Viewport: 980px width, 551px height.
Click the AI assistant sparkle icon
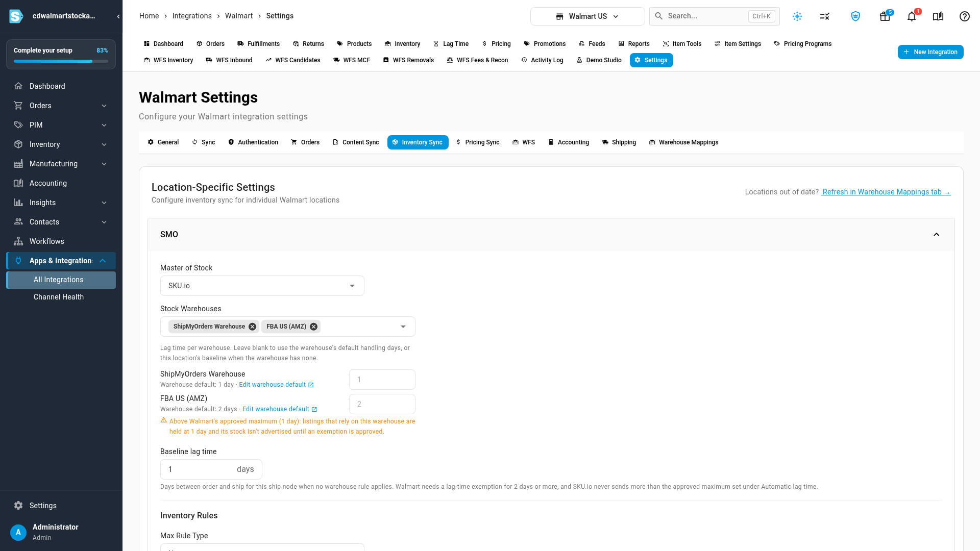(x=797, y=16)
